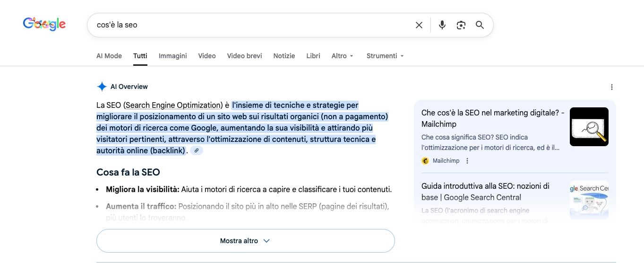Click the magnifying glass search icon

coord(480,25)
